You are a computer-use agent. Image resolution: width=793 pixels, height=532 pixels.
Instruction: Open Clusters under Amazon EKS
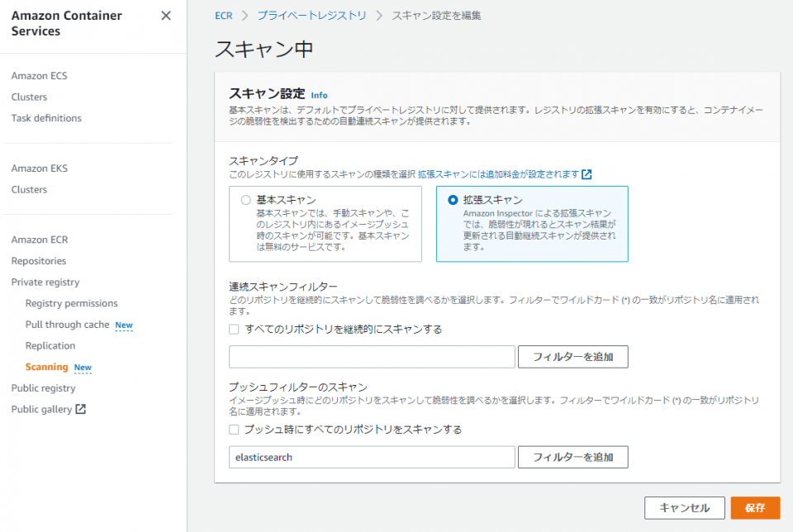point(29,190)
